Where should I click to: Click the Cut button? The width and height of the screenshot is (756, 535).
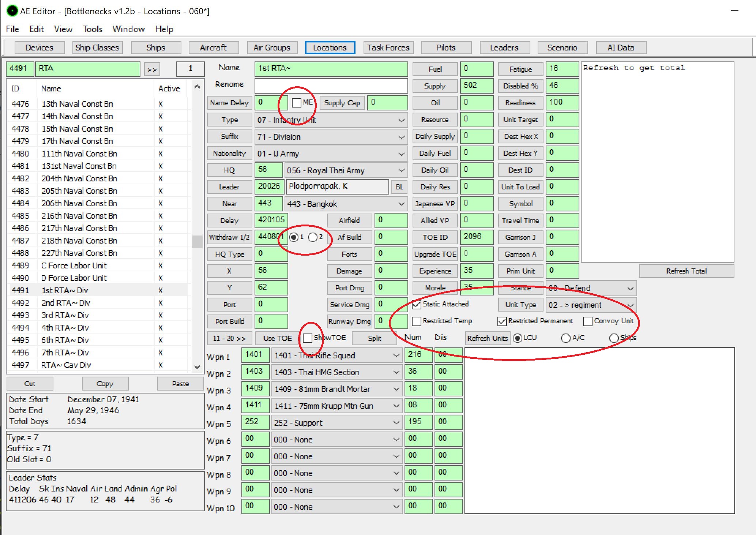(x=30, y=384)
